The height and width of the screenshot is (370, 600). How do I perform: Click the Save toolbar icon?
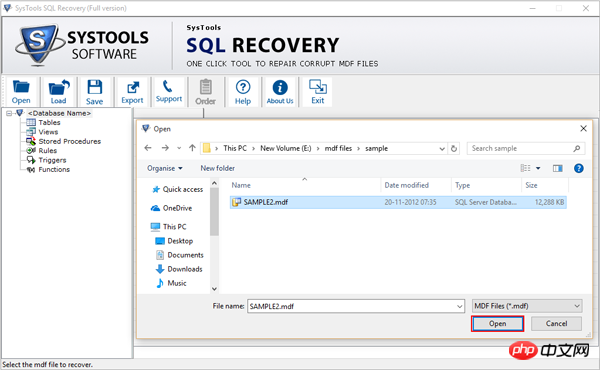pyautogui.click(x=95, y=91)
